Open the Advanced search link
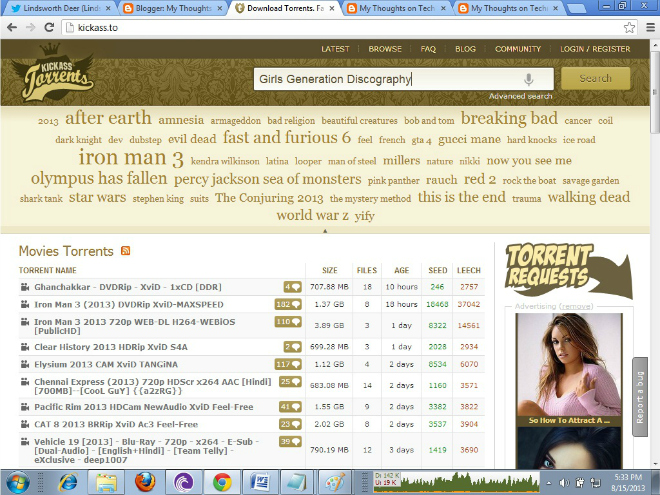Image resolution: width=660 pixels, height=495 pixels. point(520,96)
